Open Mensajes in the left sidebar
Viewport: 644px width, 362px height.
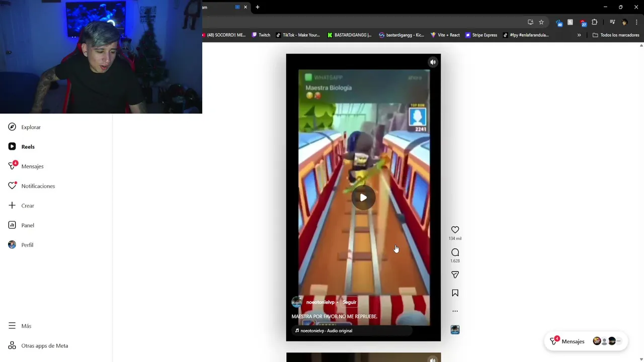(x=26, y=166)
